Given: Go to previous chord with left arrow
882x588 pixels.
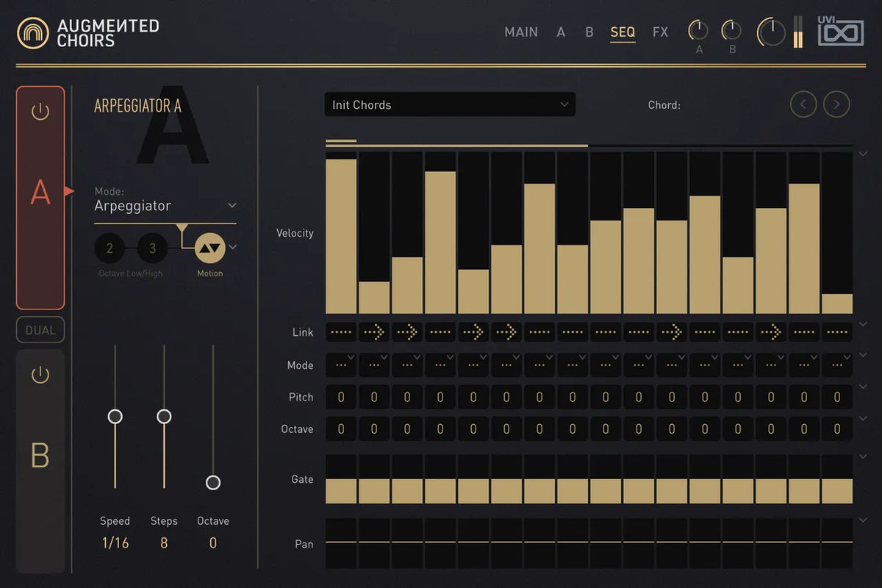Looking at the screenshot, I should (803, 104).
